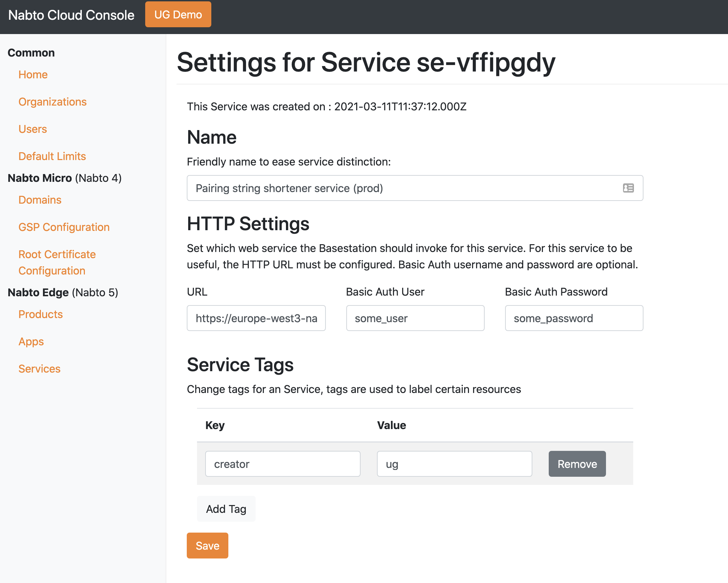Go to Products under Nabto Edge
Viewport: 728px width, 583px height.
(41, 314)
